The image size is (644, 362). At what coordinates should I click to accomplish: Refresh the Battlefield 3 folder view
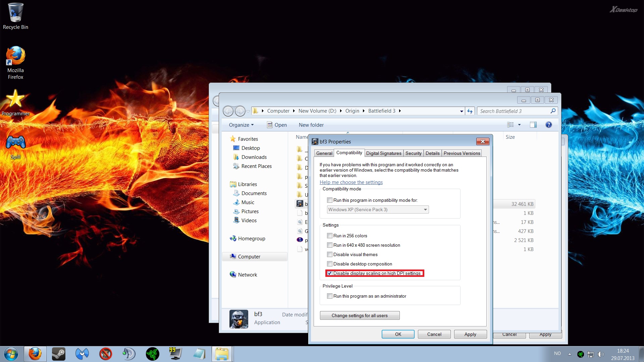(470, 111)
